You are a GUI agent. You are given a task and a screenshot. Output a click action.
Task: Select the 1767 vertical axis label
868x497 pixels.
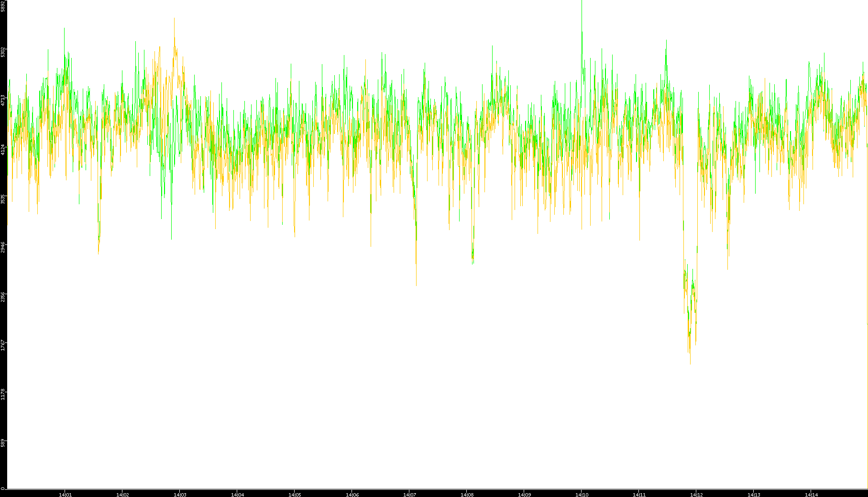pos(3,345)
